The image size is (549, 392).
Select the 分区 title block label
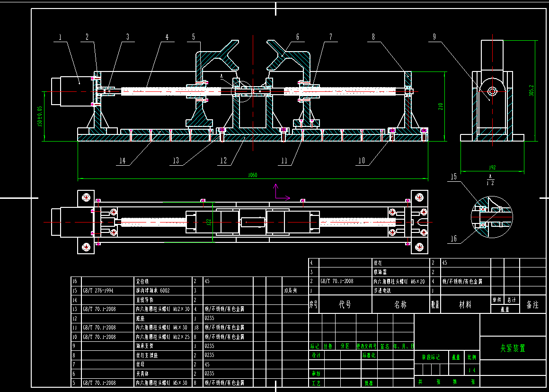[345, 346]
